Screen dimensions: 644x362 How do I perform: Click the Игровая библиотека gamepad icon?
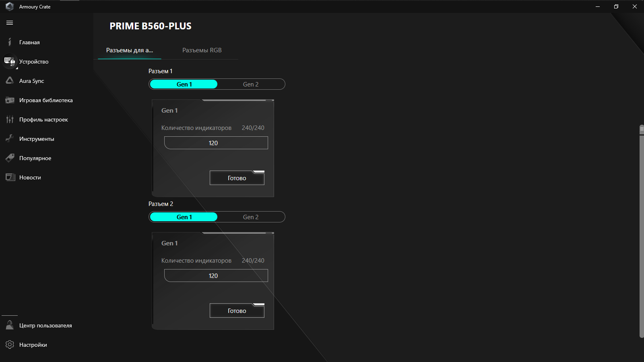[x=10, y=100]
